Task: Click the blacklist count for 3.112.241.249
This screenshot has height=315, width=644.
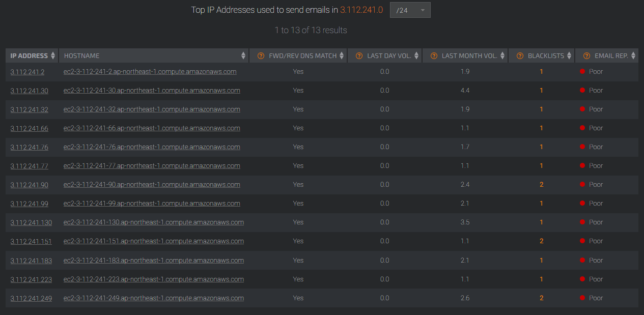Action: 542,298
